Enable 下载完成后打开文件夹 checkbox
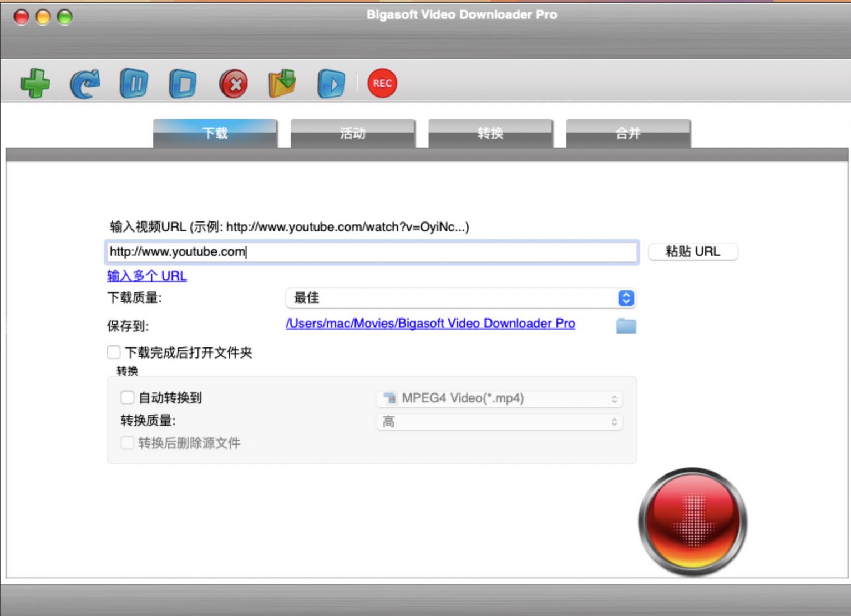The image size is (851, 616). [x=114, y=352]
